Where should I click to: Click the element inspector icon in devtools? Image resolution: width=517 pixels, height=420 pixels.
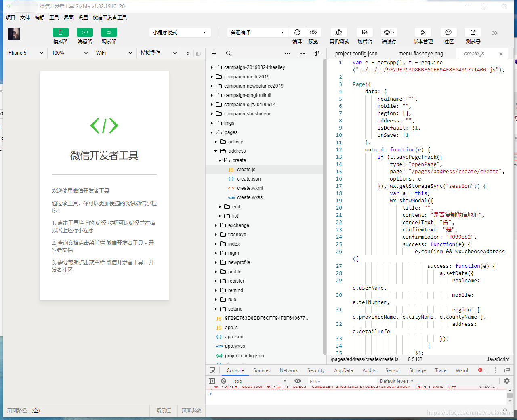212,370
